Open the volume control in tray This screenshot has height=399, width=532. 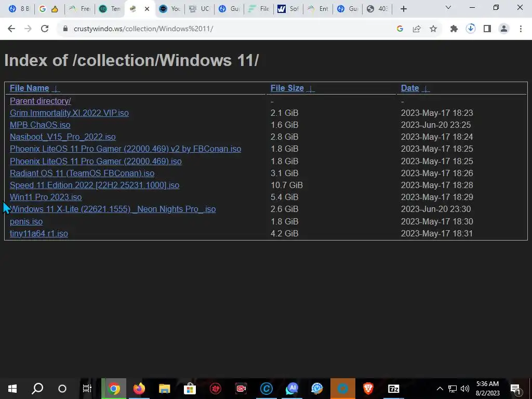465,389
